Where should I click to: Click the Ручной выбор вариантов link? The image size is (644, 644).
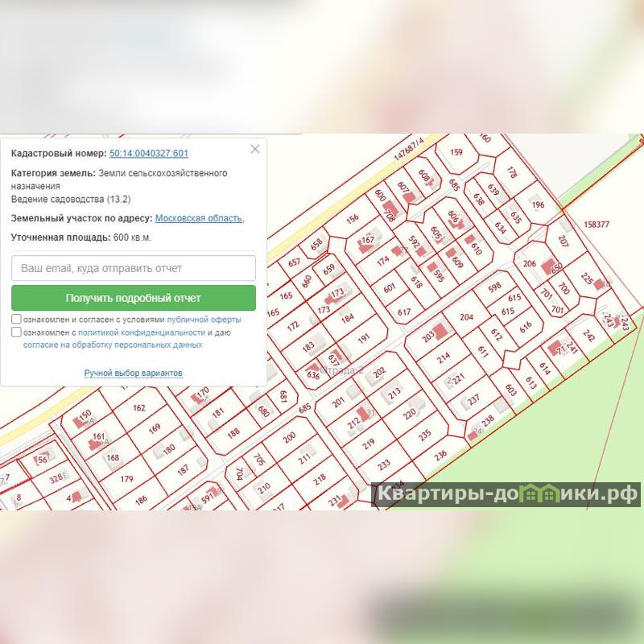(x=133, y=373)
